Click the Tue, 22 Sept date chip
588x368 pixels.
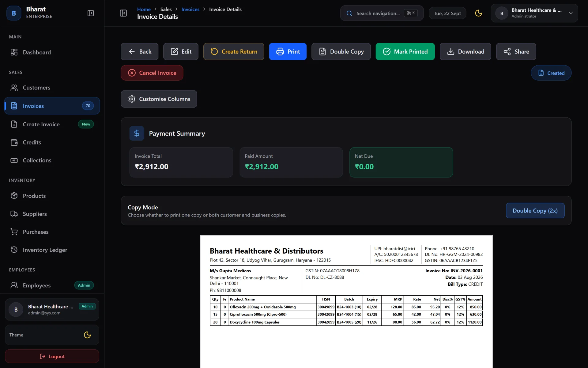click(x=447, y=13)
